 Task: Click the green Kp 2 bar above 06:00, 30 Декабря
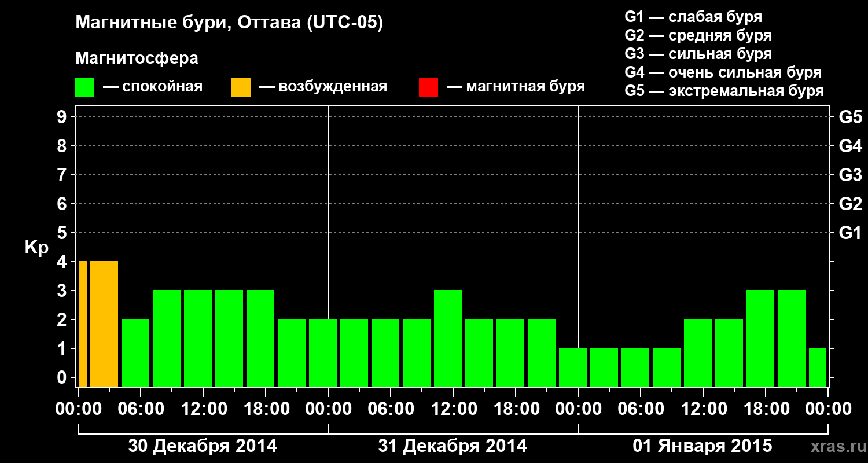(x=135, y=353)
